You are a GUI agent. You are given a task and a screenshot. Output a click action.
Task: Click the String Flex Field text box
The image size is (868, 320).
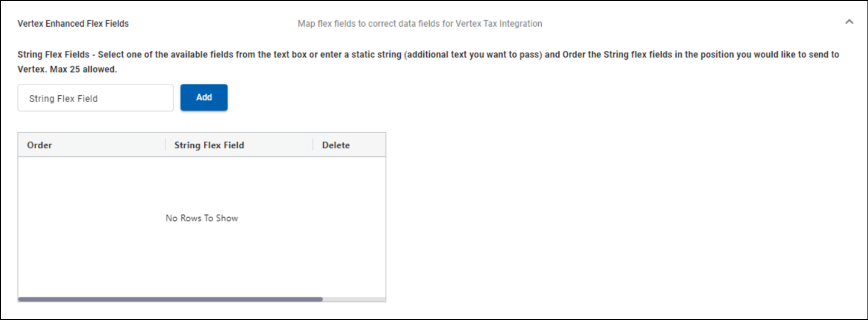(x=95, y=98)
